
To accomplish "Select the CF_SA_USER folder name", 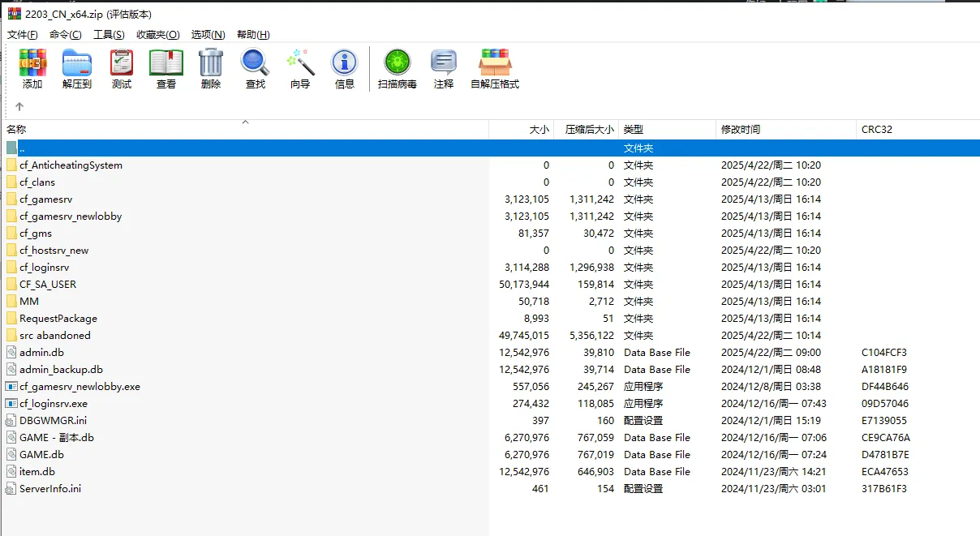I will click(x=48, y=284).
